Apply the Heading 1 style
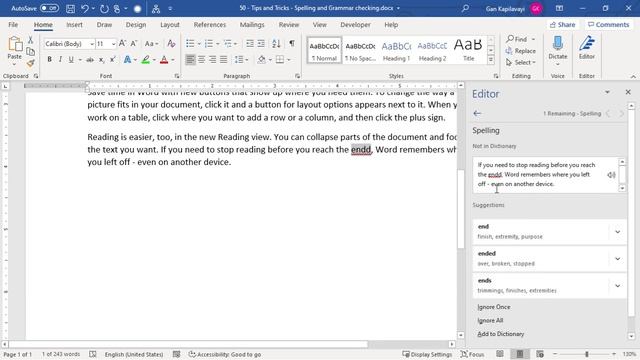 396,51
